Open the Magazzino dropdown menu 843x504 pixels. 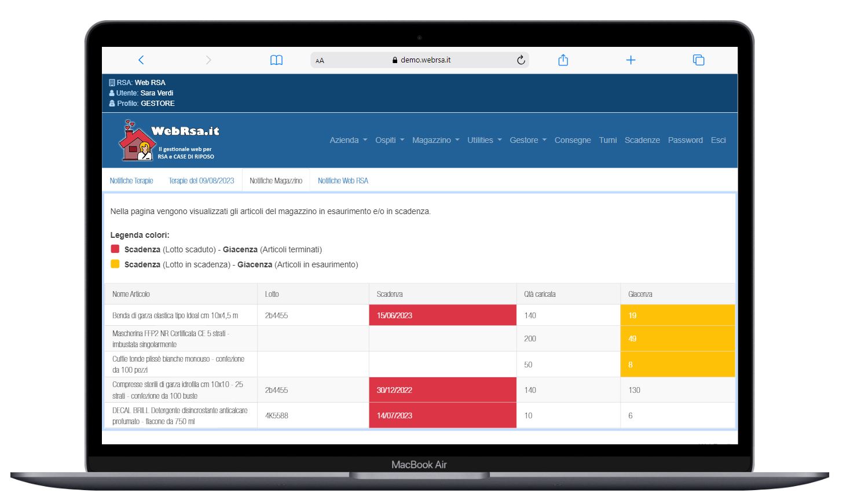435,140
